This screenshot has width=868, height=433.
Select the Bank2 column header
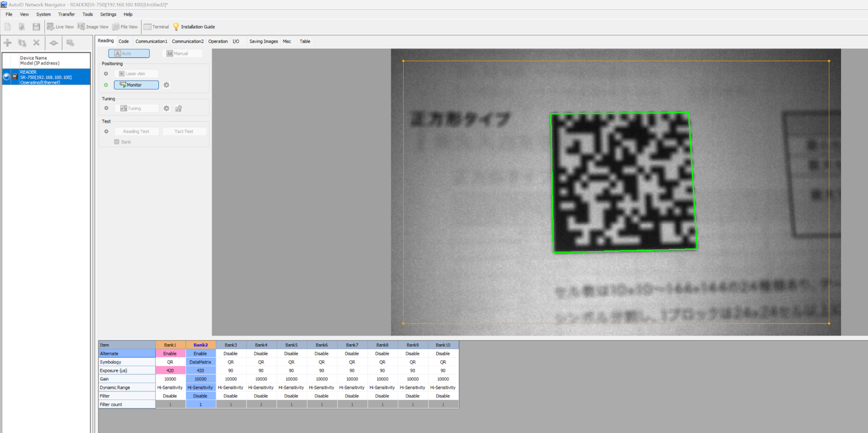pyautogui.click(x=201, y=345)
